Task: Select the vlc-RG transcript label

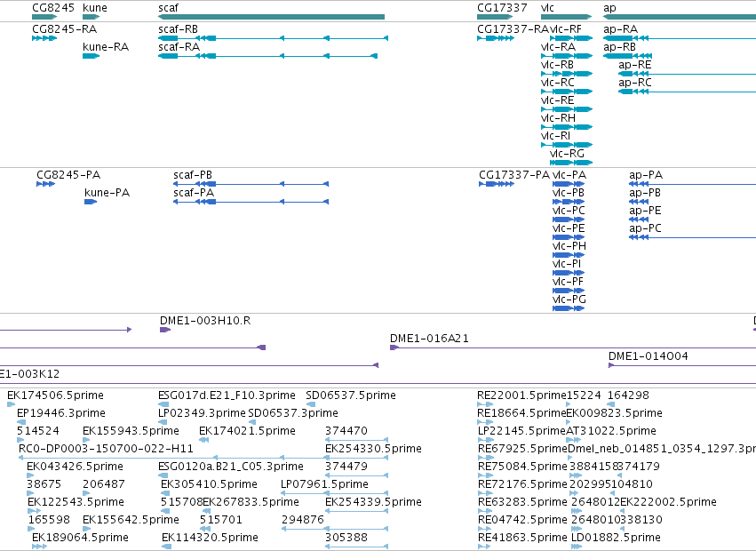Action: tap(567, 154)
